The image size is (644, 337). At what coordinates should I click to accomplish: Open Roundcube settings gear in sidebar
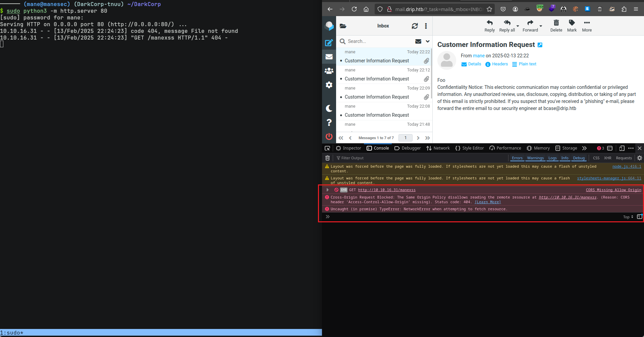coord(329,85)
